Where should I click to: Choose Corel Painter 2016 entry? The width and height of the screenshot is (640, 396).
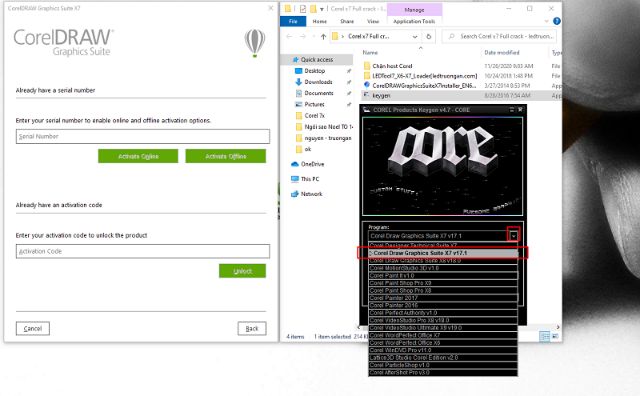coord(443,305)
